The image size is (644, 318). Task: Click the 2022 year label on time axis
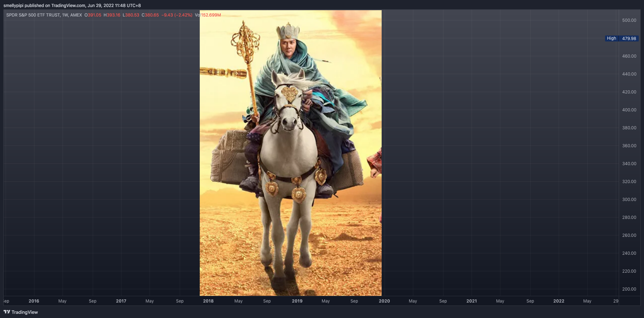tap(559, 301)
